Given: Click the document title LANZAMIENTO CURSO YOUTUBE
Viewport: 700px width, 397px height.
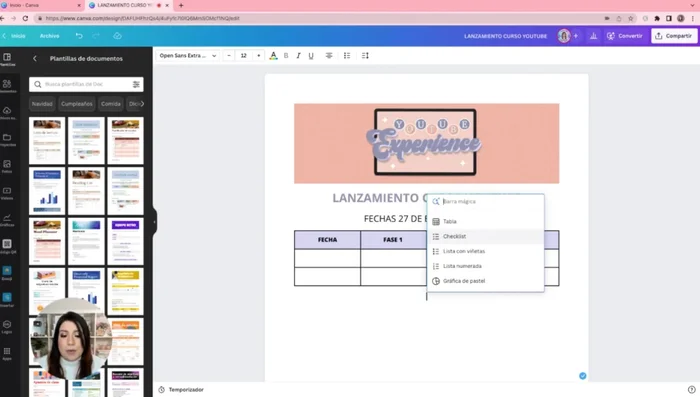Looking at the screenshot, I should coord(505,36).
